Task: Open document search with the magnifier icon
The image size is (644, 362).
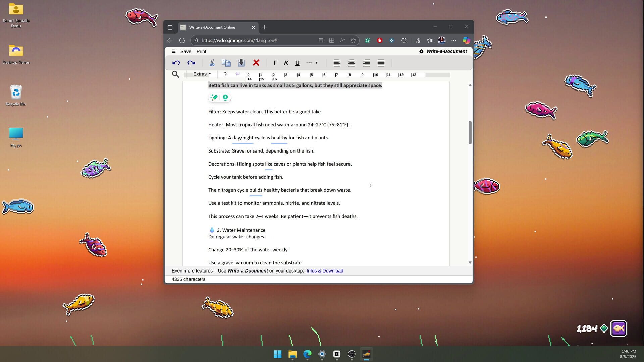Action: (175, 74)
